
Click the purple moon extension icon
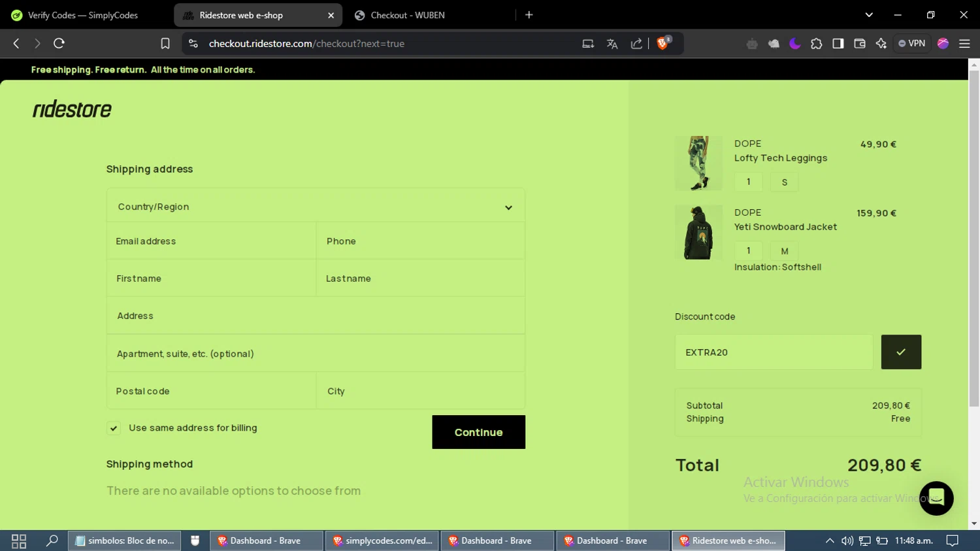[x=794, y=44]
